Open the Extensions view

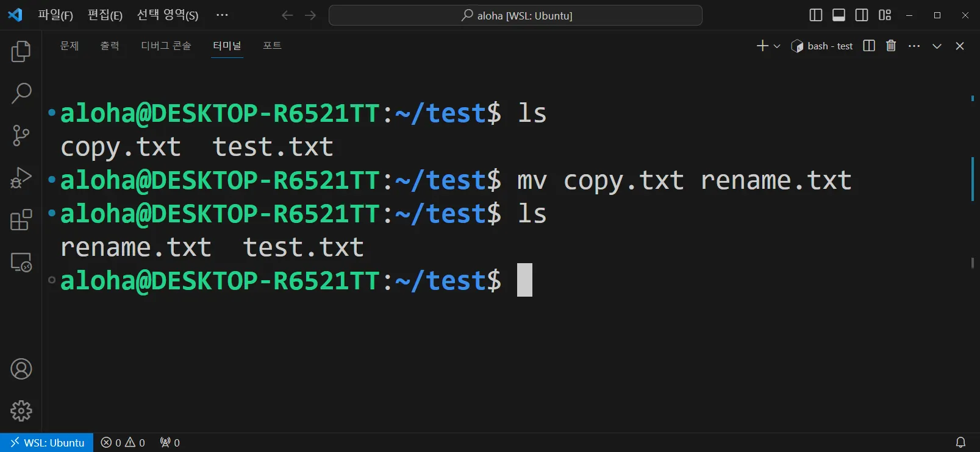coord(21,220)
